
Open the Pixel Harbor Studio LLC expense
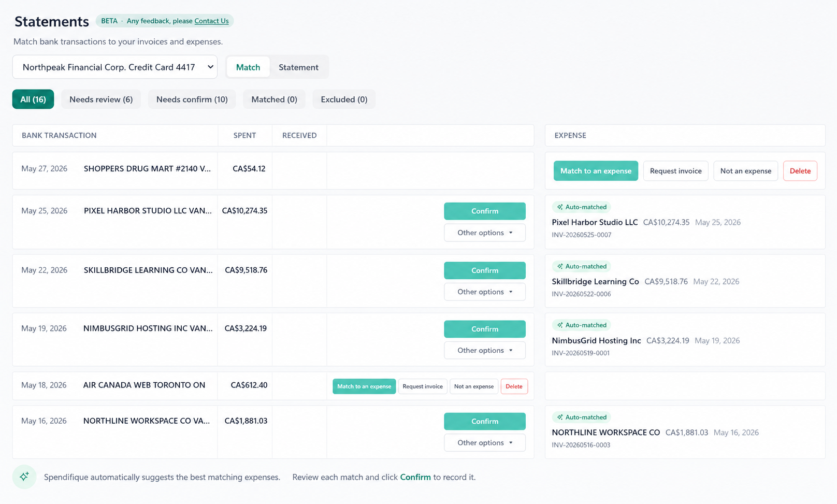click(x=595, y=222)
